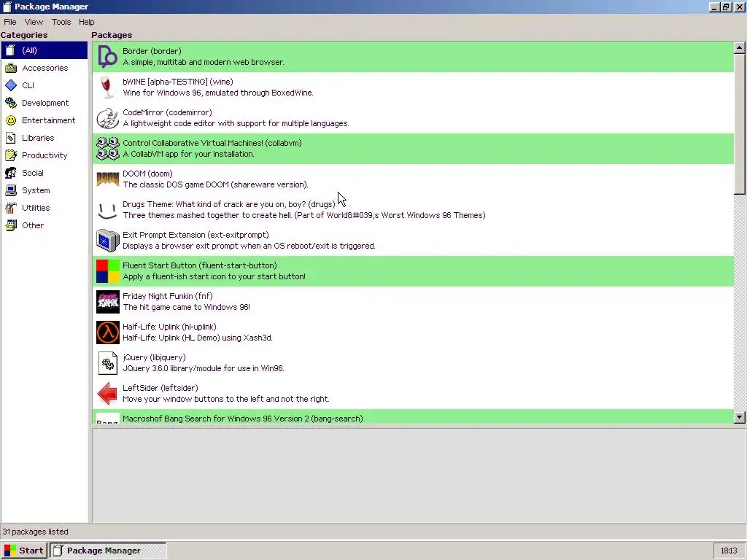Screen dimensions: 747x560
Task: Click the Entertainment smiley face icon
Action: 11,120
